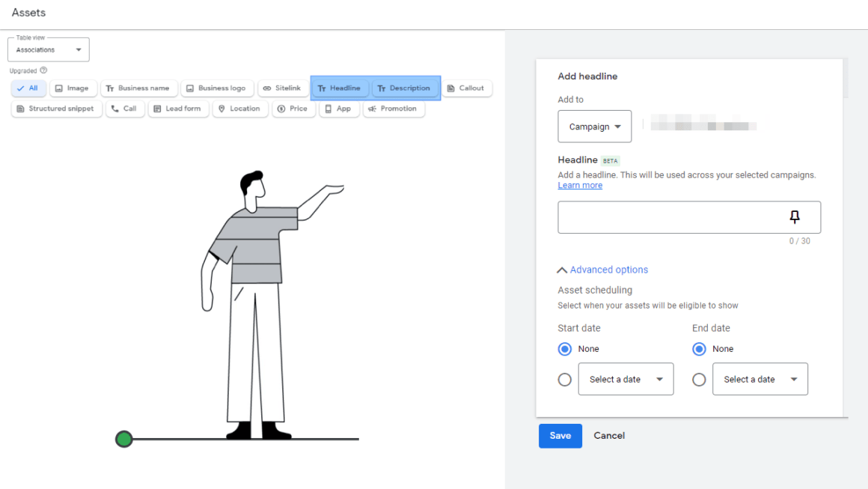
Task: Filter by Lead form assets
Action: [x=178, y=109]
